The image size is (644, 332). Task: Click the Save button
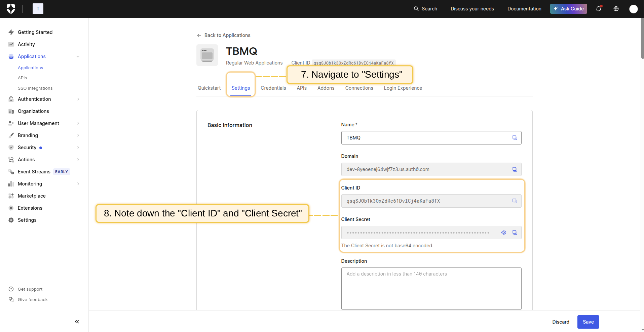(x=588, y=322)
